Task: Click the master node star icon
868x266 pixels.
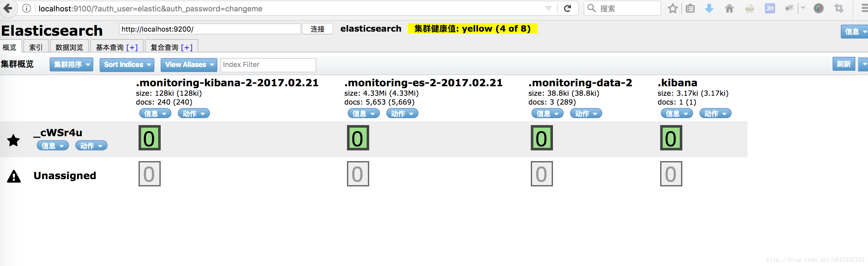Action: [x=14, y=140]
